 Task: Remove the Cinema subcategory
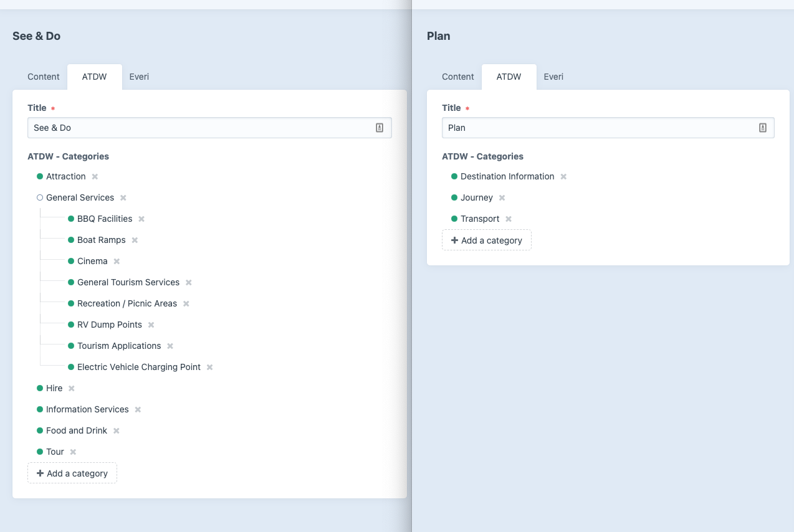pyautogui.click(x=117, y=262)
